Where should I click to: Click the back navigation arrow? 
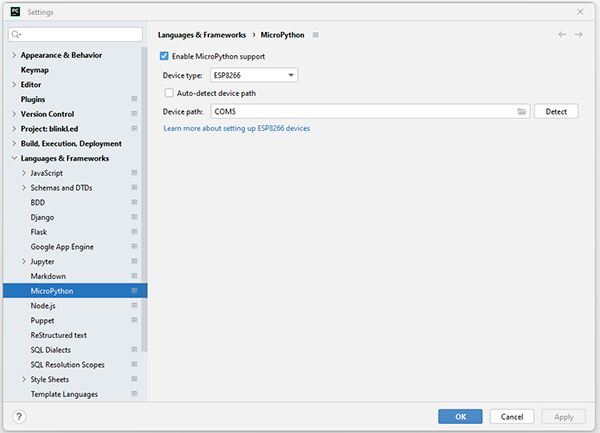click(x=562, y=34)
